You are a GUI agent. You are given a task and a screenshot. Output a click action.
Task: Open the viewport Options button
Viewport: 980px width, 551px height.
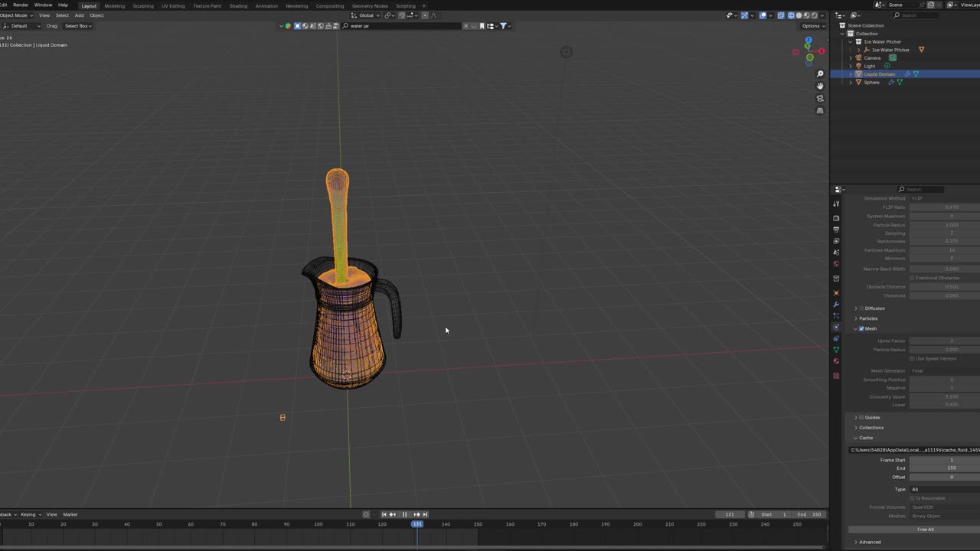pyautogui.click(x=813, y=26)
